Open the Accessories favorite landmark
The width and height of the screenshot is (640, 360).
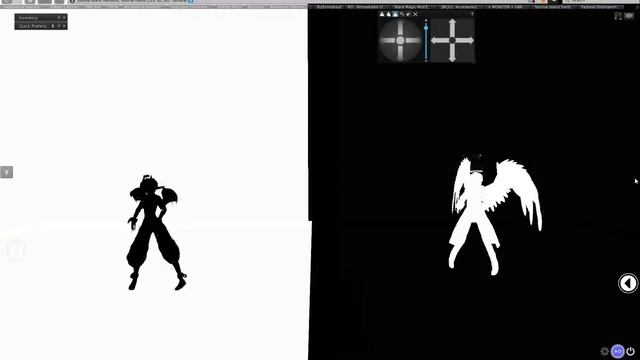(x=459, y=7)
